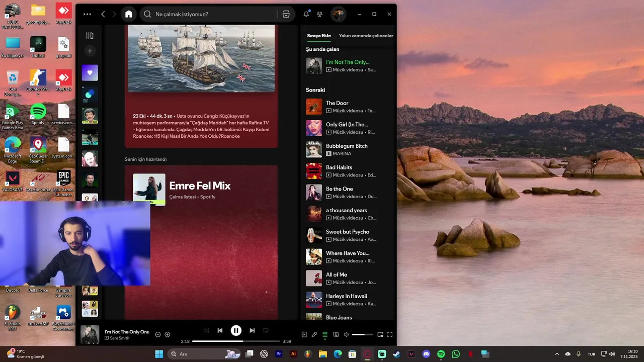
Task: Navigate back in Spotify
Action: (103, 14)
